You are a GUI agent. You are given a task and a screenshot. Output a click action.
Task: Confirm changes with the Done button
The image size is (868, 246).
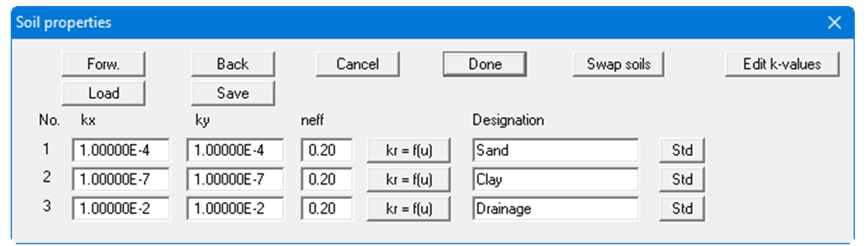click(484, 64)
